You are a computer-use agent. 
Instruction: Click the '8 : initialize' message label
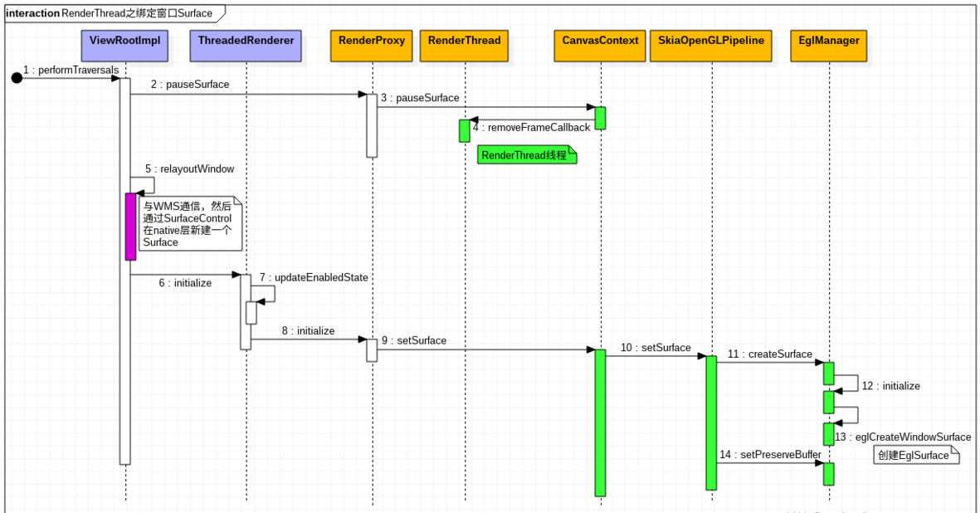(308, 331)
